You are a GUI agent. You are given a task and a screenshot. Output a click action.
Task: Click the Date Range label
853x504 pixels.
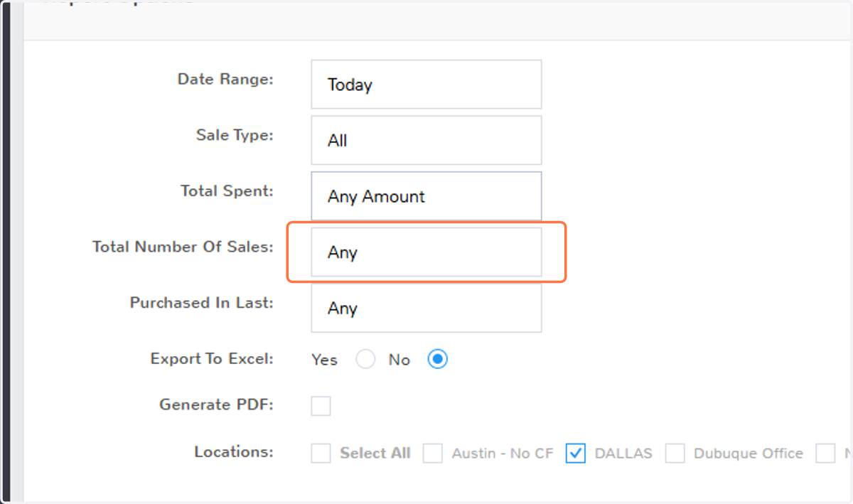[225, 79]
